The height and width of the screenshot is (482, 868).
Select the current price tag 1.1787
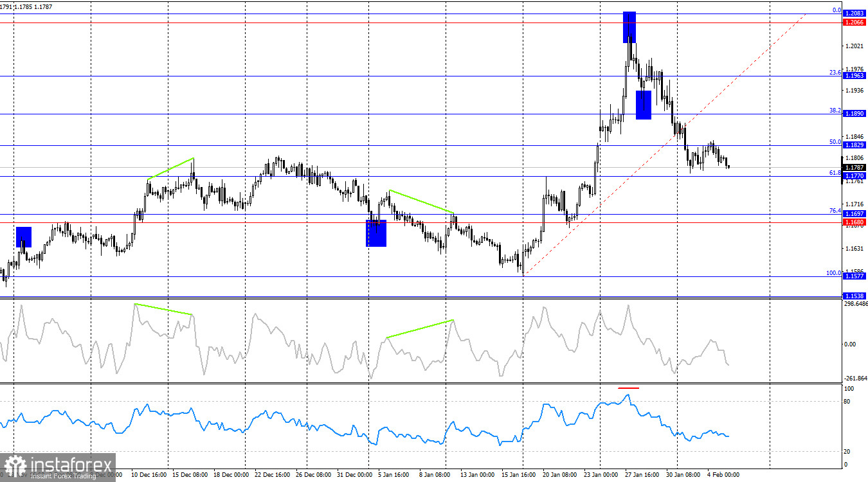(856, 166)
